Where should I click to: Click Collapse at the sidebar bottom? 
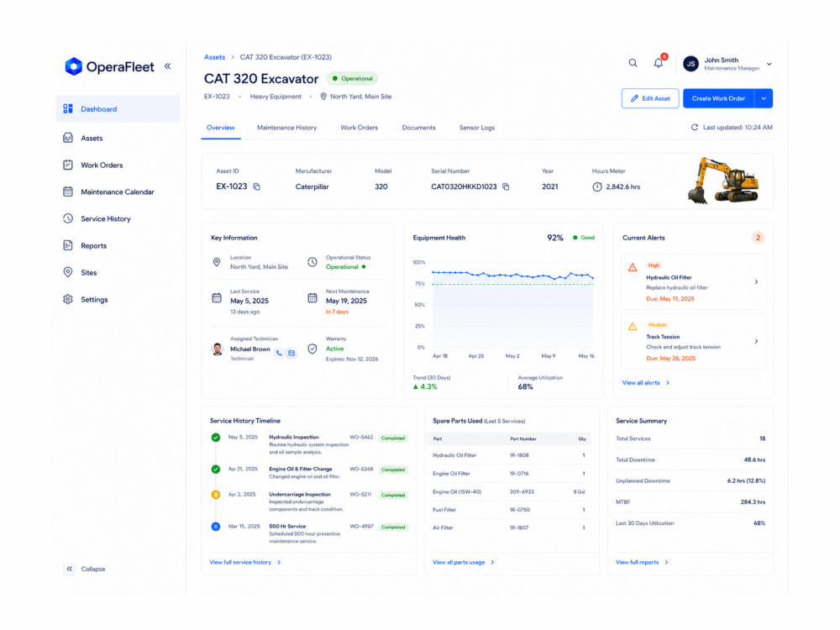(x=86, y=569)
